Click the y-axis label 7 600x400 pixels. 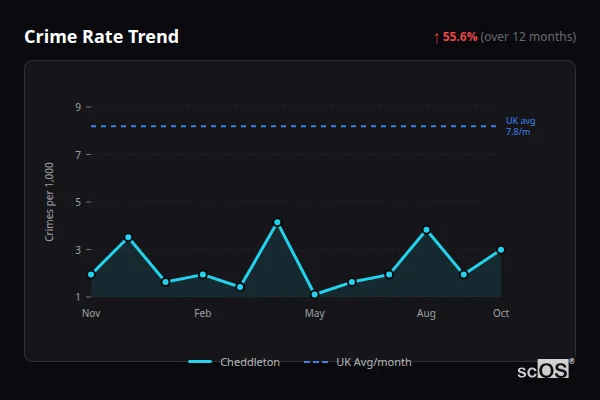78,155
